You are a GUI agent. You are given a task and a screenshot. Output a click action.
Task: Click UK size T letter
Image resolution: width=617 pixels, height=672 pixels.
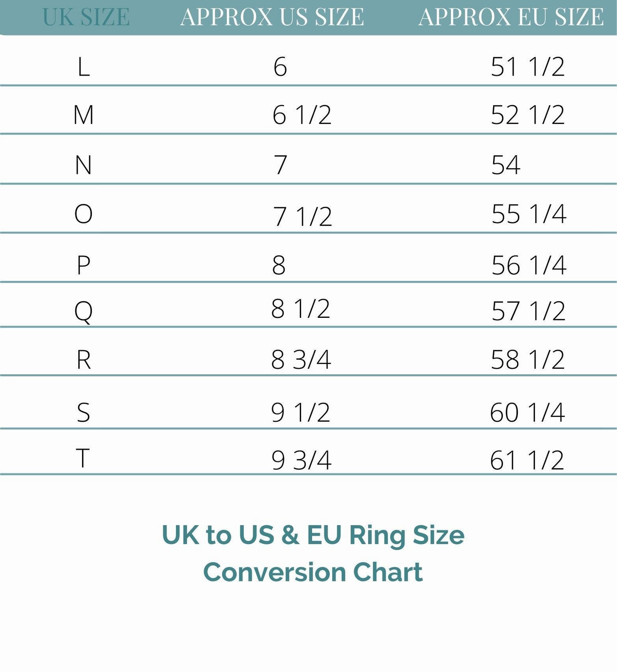click(83, 458)
